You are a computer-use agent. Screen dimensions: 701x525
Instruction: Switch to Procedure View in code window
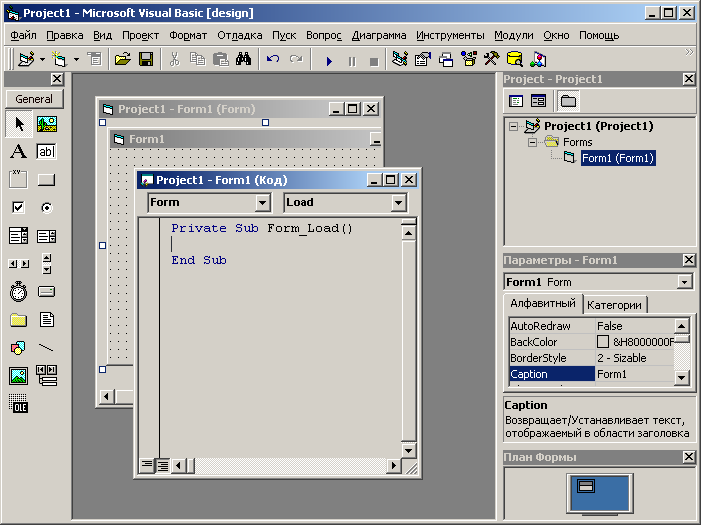[147, 465]
